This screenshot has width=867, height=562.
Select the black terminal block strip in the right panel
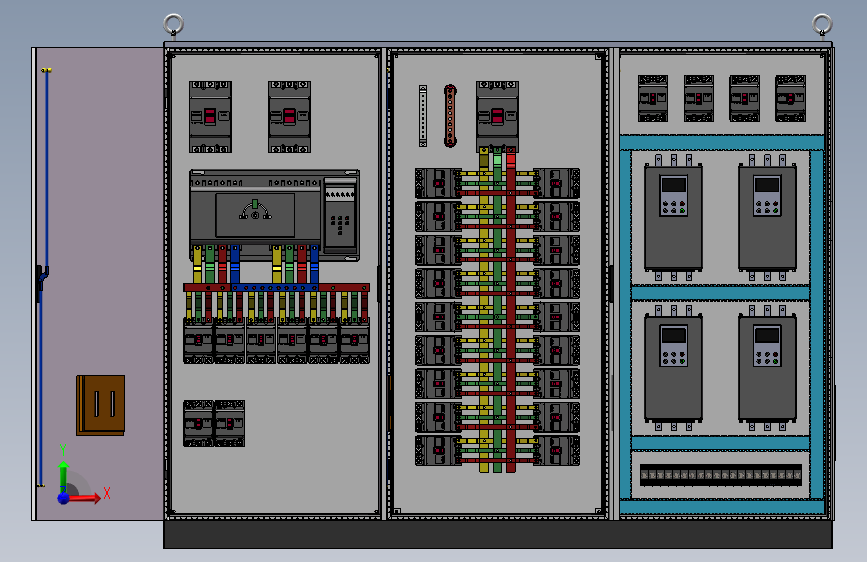721,475
